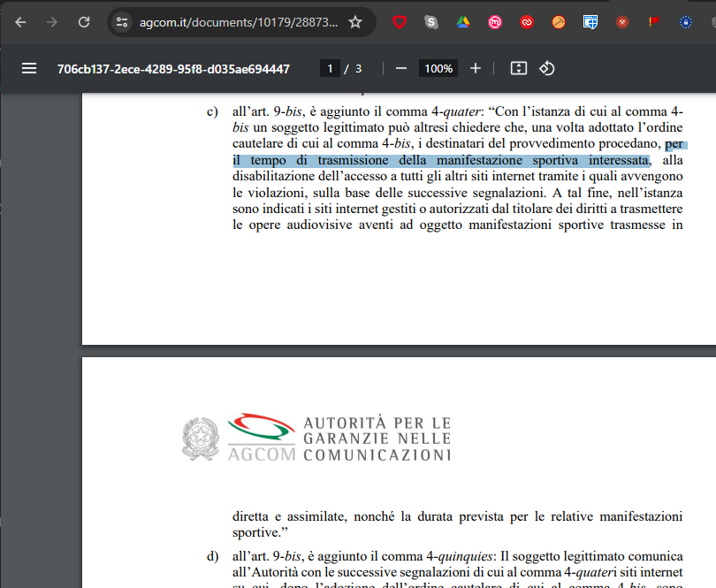716x588 pixels.
Task: Click 'GARANZIE NELLE' header text
Action: [x=377, y=439]
